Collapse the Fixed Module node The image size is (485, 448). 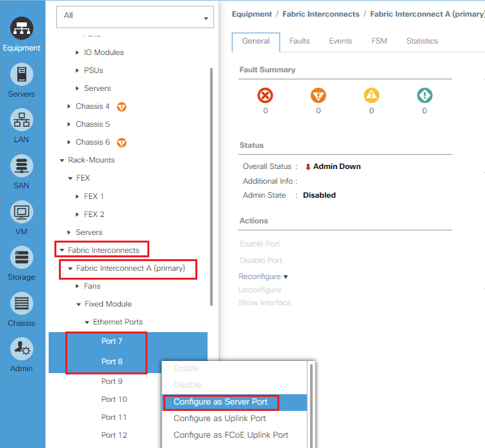[79, 305]
